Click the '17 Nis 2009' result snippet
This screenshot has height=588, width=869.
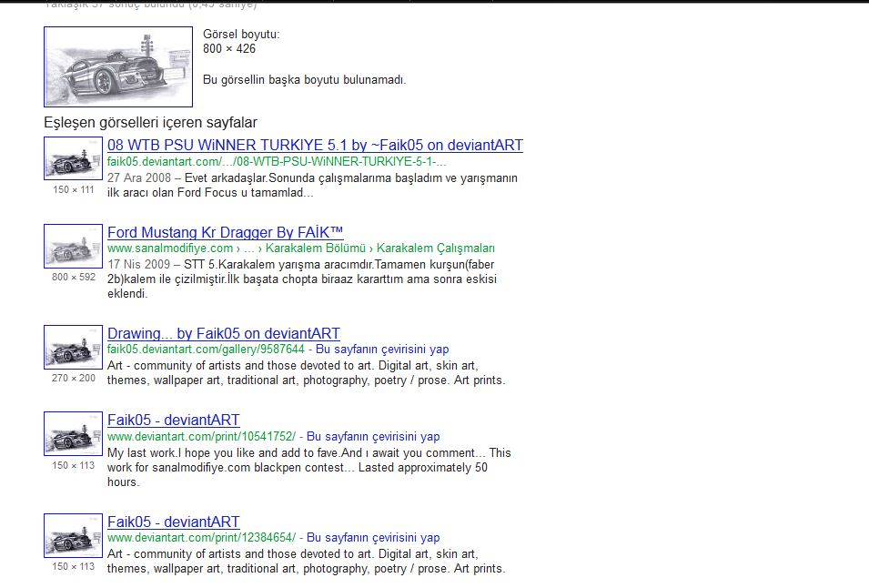[301, 279]
